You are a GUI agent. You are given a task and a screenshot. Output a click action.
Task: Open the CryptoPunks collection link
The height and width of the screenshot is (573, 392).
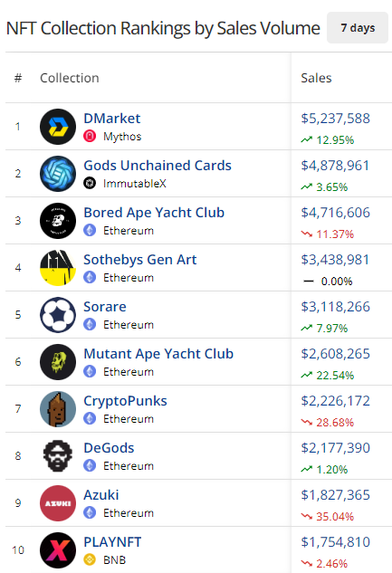(125, 401)
